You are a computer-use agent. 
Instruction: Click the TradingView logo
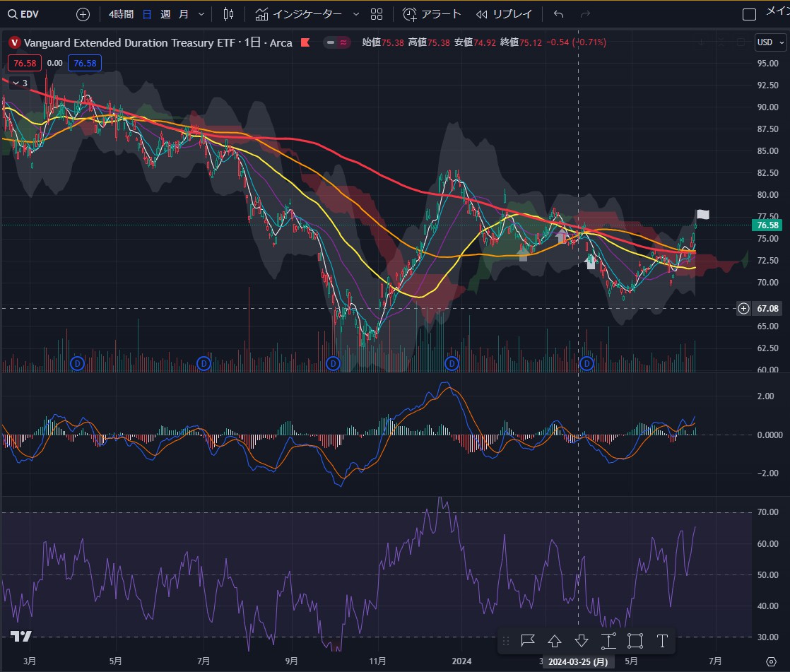tap(20, 636)
